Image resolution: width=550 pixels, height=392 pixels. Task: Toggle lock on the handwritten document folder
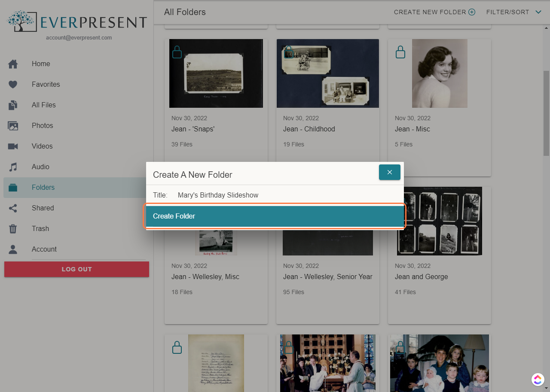click(177, 347)
